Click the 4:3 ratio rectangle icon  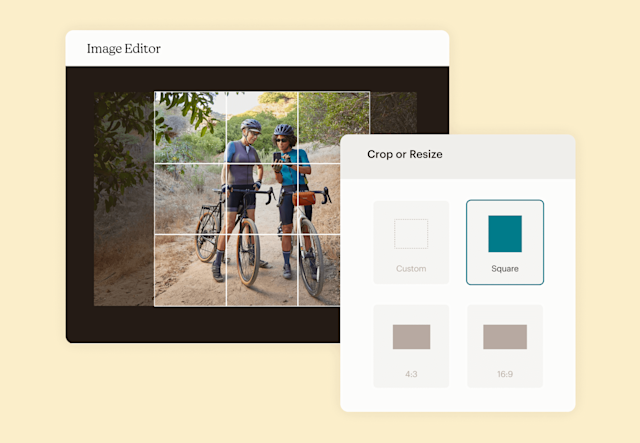click(x=411, y=337)
